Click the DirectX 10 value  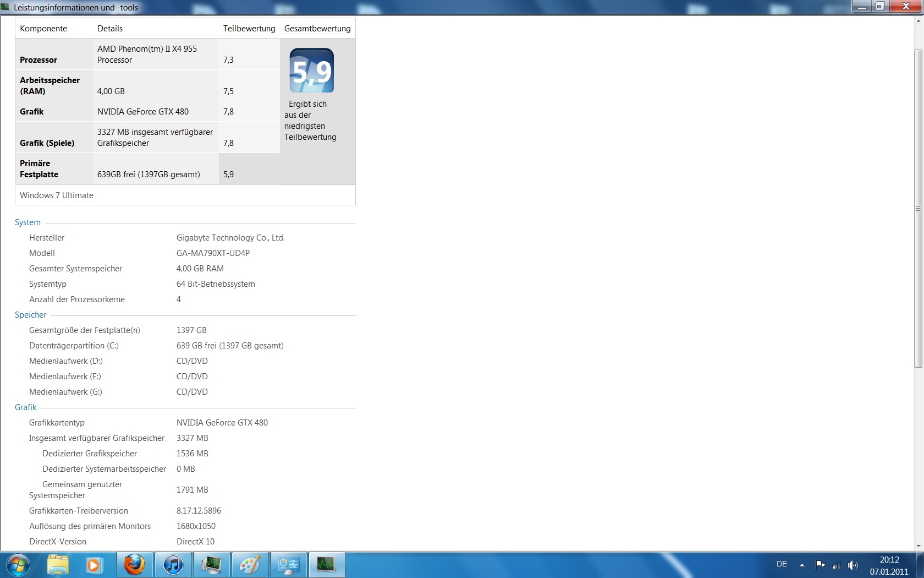[195, 542]
